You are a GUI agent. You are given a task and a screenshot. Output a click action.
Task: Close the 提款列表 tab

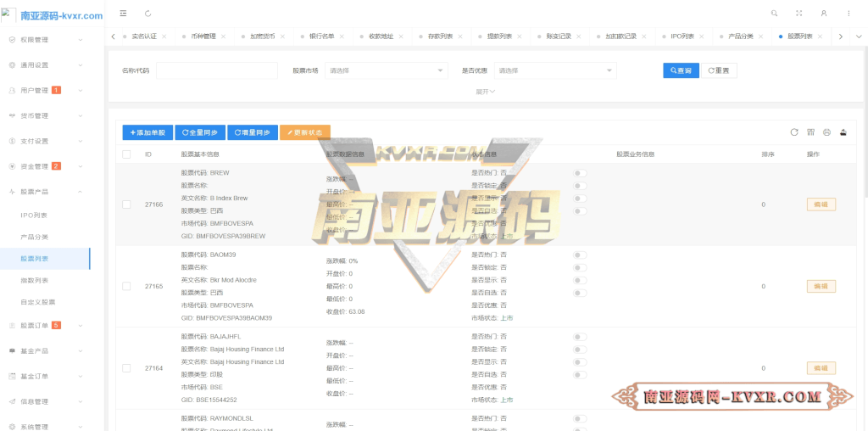tap(520, 36)
